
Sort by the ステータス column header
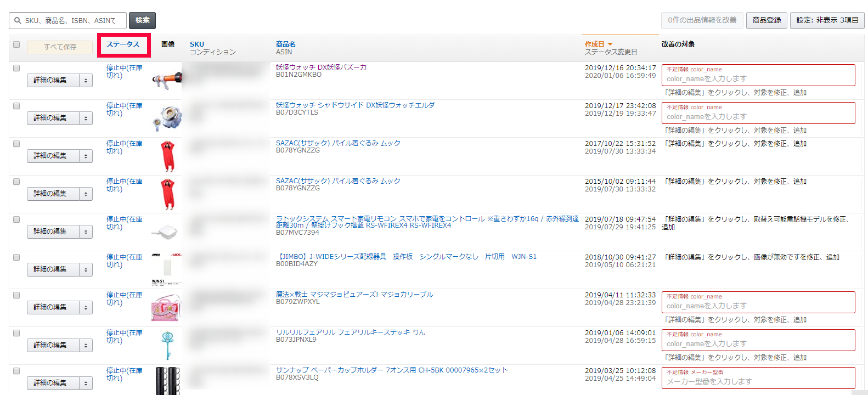[123, 44]
